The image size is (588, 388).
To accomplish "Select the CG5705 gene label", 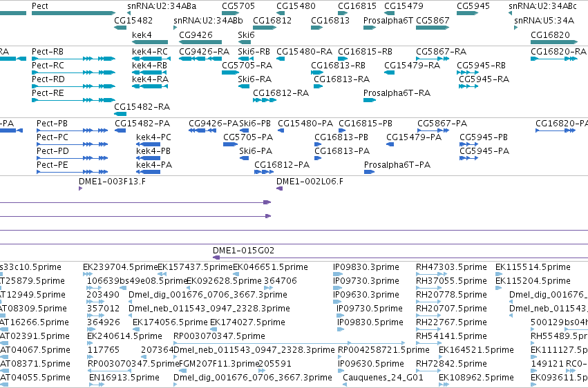I will (238, 6).
